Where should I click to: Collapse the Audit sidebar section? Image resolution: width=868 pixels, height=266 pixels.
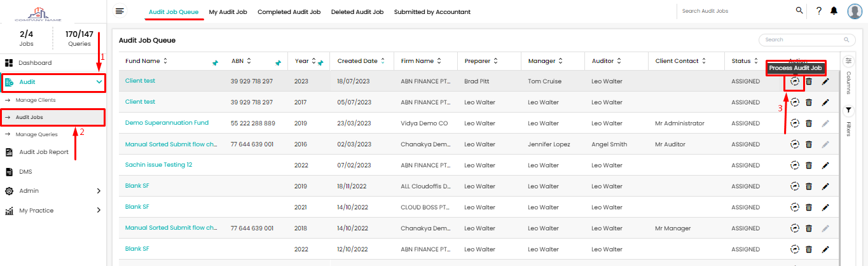tap(99, 82)
